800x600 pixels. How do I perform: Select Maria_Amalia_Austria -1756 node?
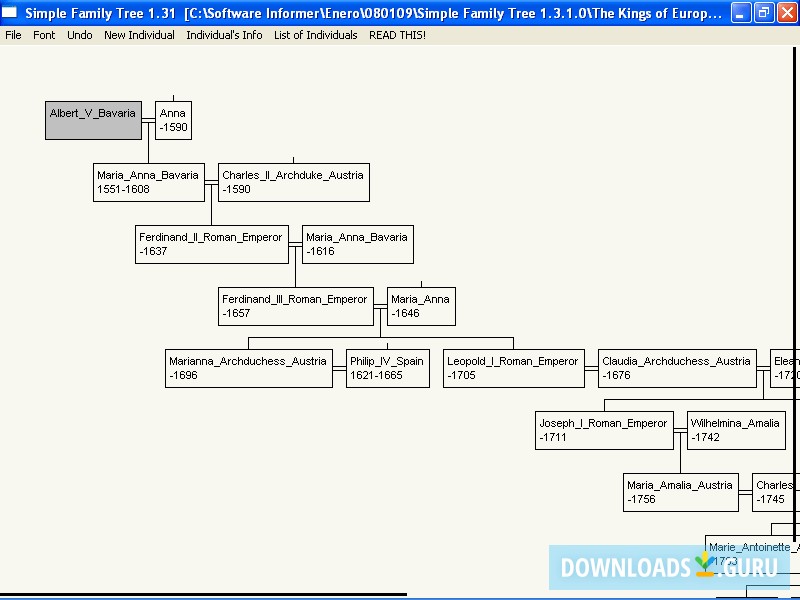[680, 491]
